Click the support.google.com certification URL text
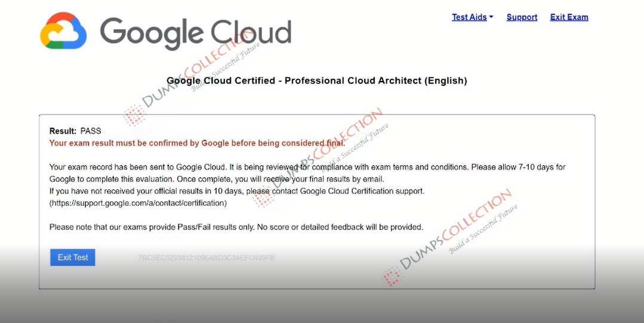The width and height of the screenshot is (644, 323). (138, 203)
